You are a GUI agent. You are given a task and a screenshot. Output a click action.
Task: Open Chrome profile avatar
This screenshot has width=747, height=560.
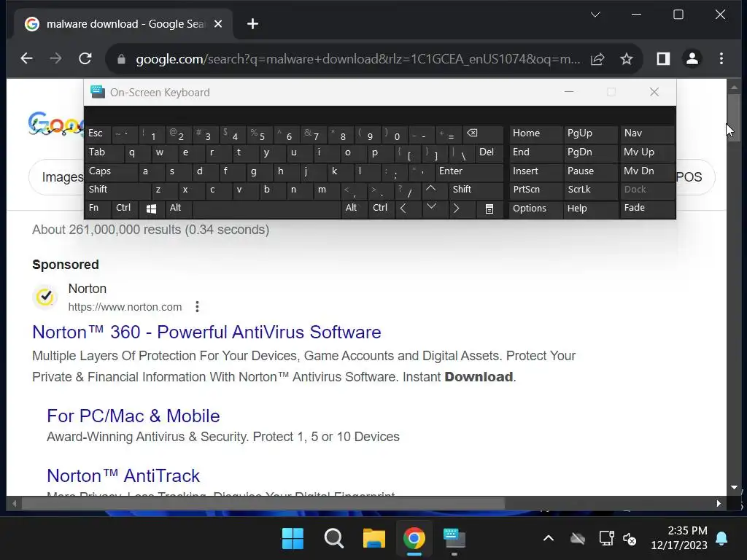692,58
